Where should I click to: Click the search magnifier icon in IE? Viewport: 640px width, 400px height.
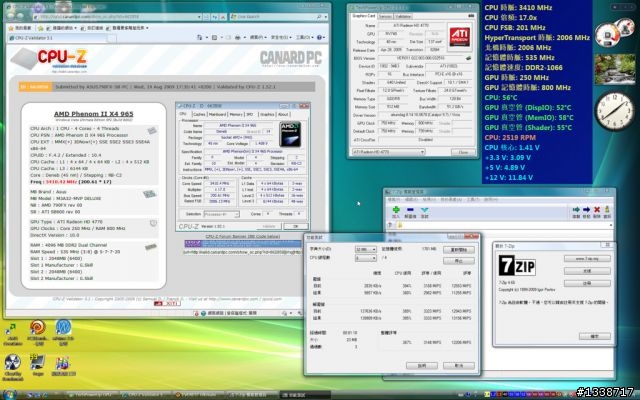319,17
